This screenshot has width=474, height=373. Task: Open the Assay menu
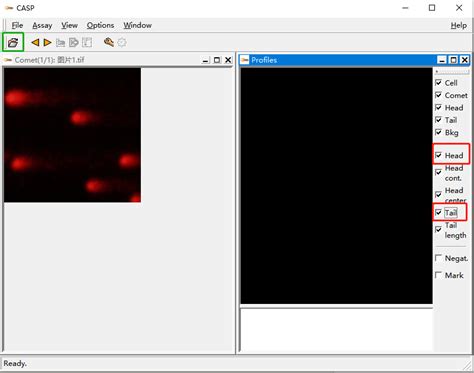[42, 25]
